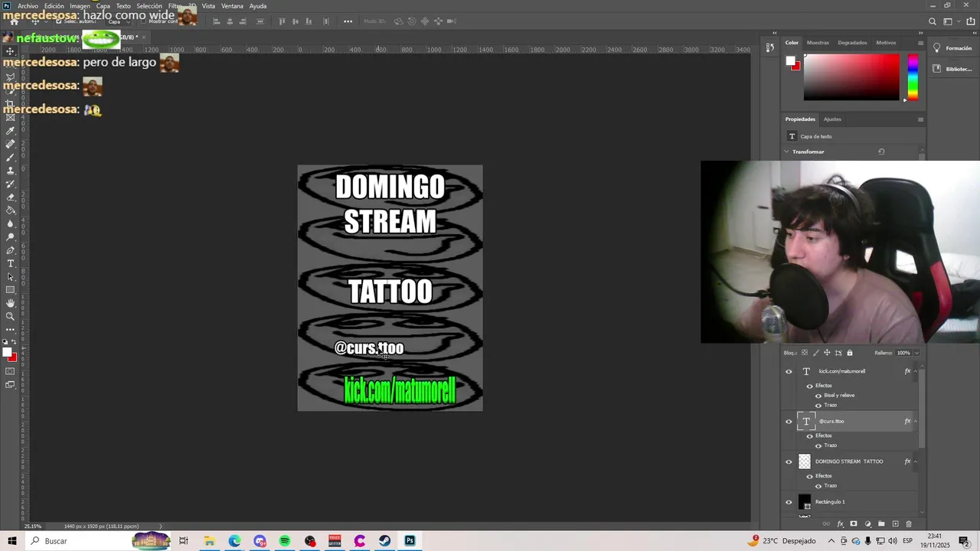The width and height of the screenshot is (980, 551).
Task: Switch to the Muestras tab
Action: [818, 43]
